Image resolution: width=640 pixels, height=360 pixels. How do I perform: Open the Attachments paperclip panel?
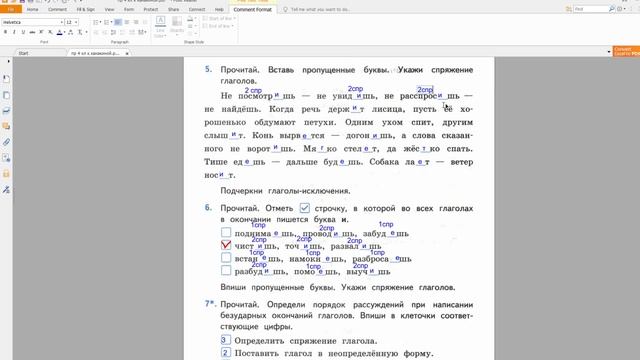(x=6, y=142)
